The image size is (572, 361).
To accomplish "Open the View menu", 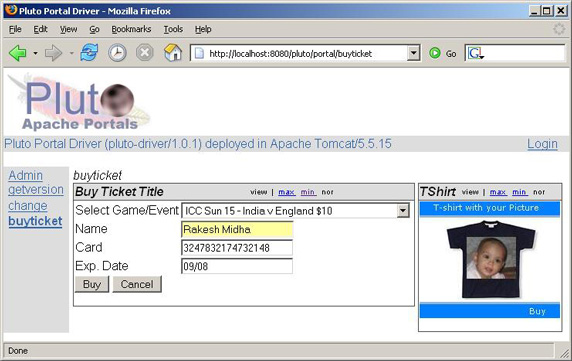I will pos(68,29).
